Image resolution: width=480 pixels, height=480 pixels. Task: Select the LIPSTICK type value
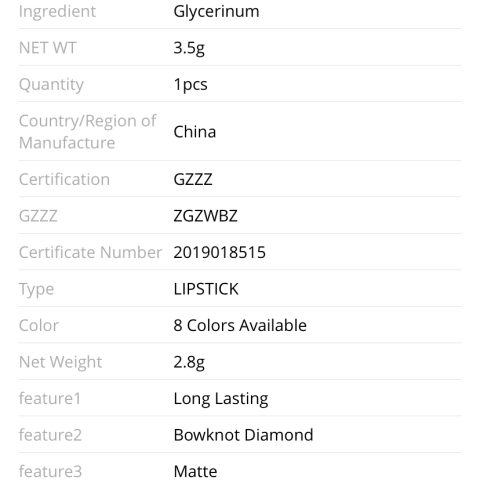(x=206, y=289)
